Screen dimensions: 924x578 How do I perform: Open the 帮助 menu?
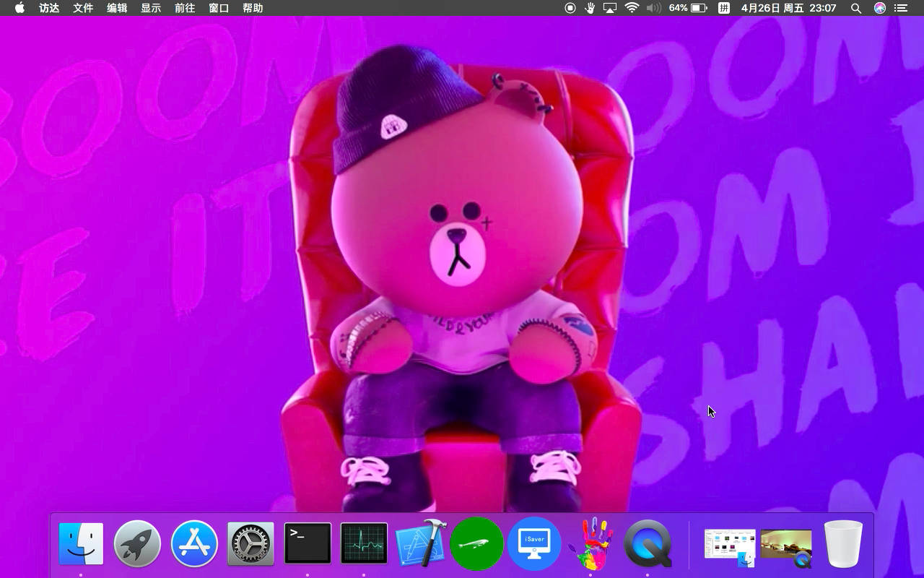(253, 8)
